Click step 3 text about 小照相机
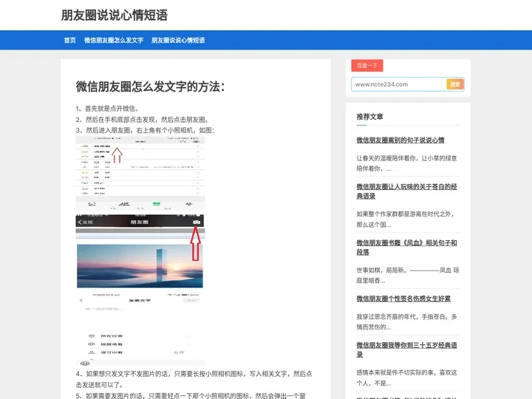This screenshot has height=399, width=532. click(145, 130)
